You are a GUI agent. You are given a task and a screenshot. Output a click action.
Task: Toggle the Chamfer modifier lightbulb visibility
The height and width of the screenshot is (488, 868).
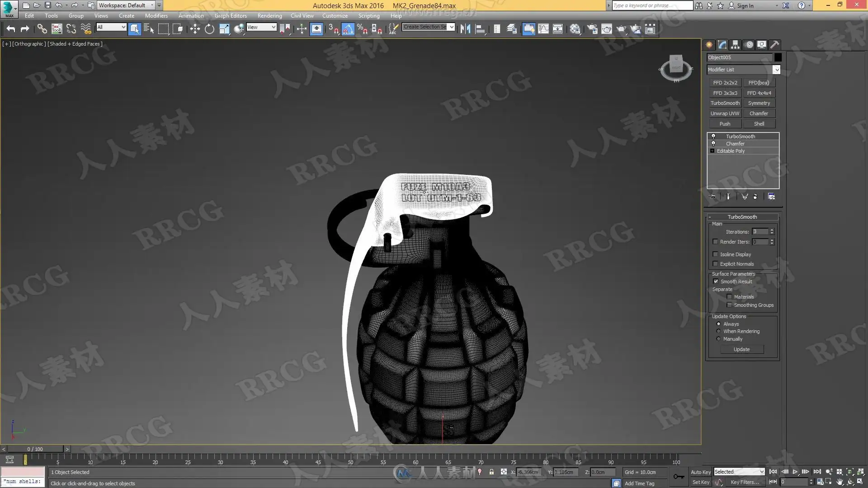(x=713, y=143)
